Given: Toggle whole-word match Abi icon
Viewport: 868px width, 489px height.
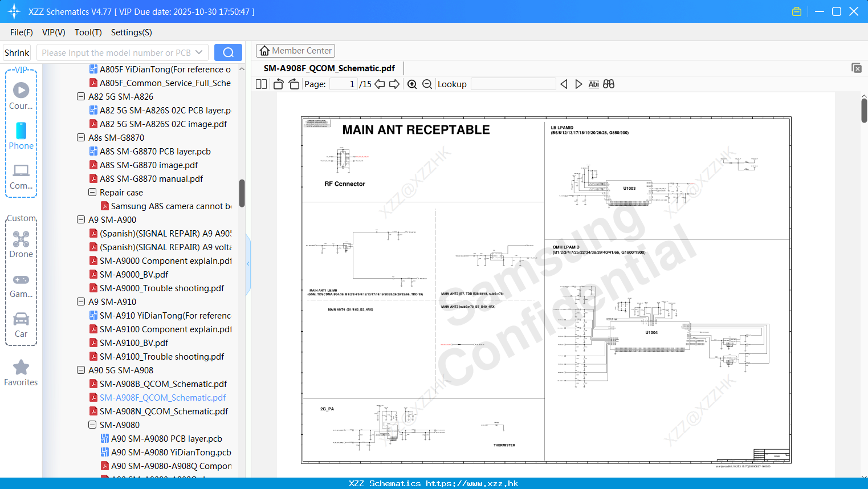Looking at the screenshot, I should click(x=593, y=84).
